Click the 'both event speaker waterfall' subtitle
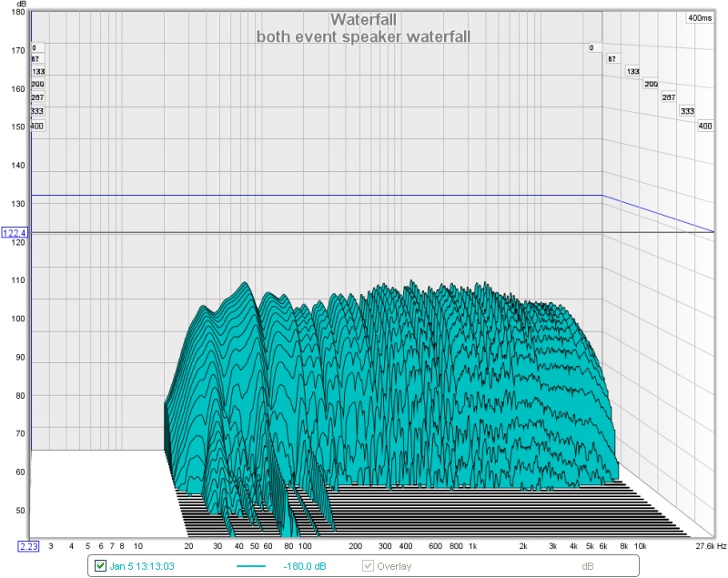The image size is (728, 578). [x=362, y=36]
